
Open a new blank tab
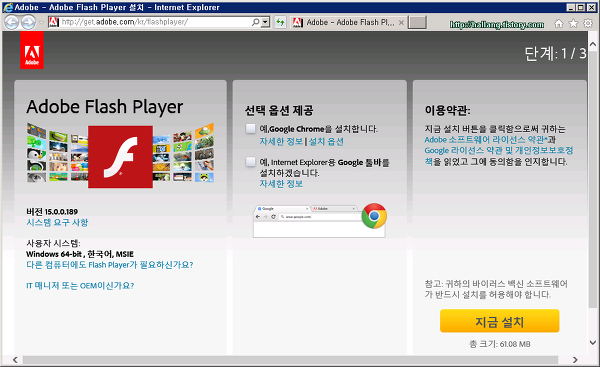pyautogui.click(x=417, y=22)
